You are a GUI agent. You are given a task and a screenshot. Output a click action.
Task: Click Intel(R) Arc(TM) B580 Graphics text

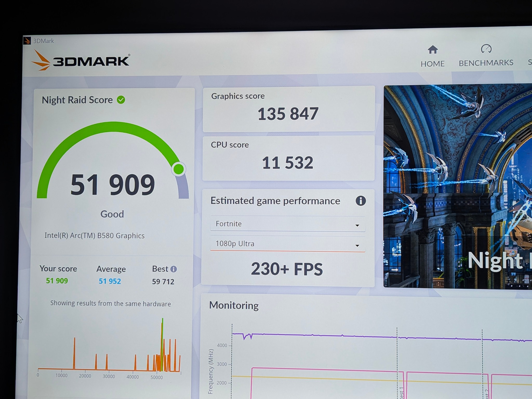pos(95,236)
